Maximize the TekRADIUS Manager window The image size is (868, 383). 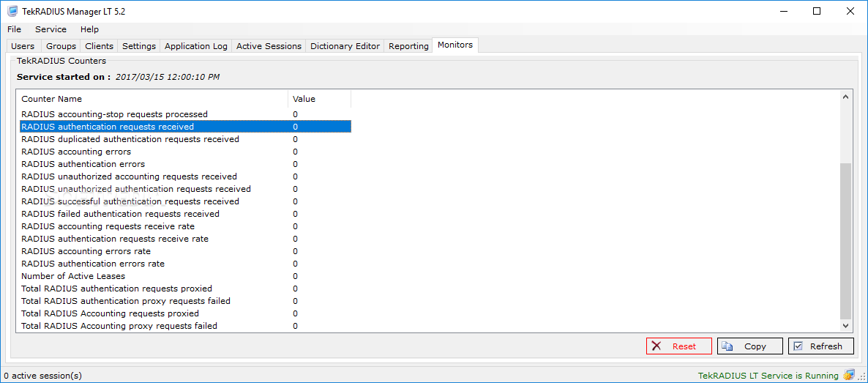click(x=817, y=11)
